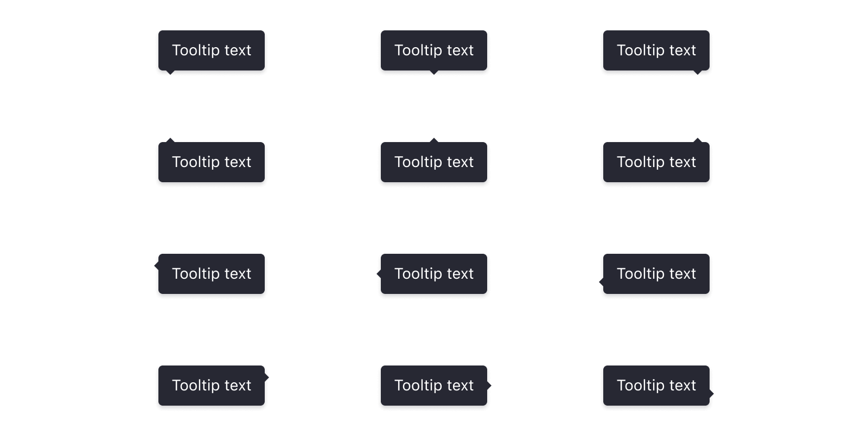
Task: Click the left-edge arrow at tooltip's vertical middle
Action: tap(378, 274)
